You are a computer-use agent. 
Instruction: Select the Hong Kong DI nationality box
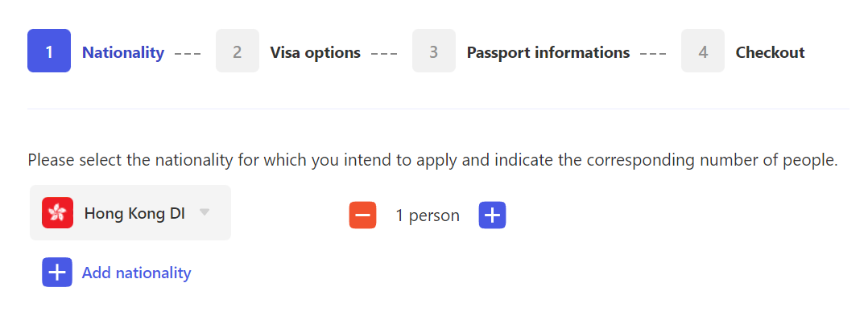(x=130, y=213)
